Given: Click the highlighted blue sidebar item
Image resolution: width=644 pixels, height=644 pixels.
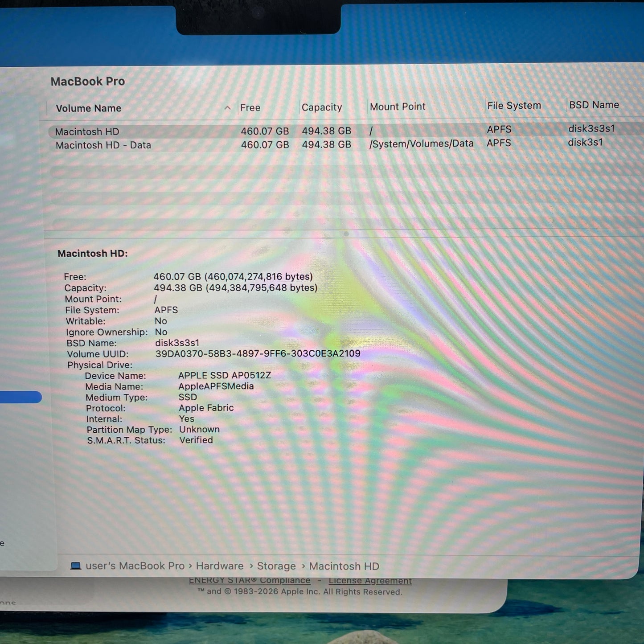Looking at the screenshot, I should 21,397.
